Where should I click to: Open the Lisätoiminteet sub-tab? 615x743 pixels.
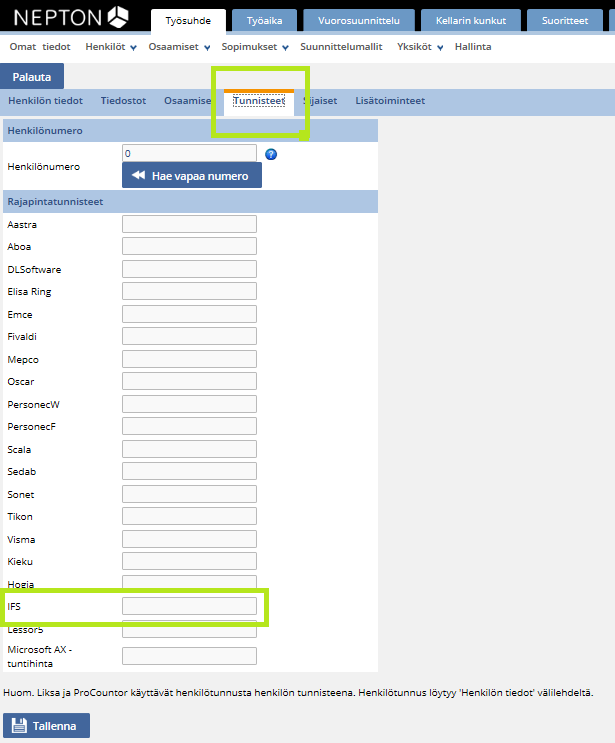[390, 101]
